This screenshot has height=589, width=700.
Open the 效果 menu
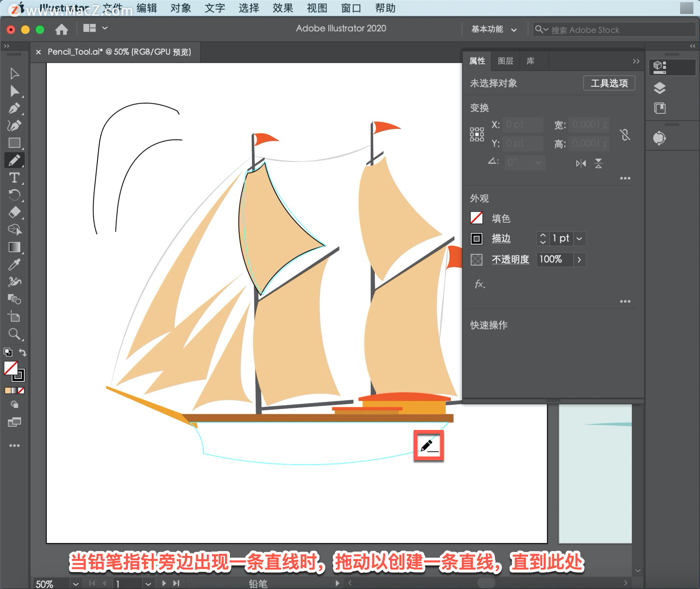pos(283,8)
